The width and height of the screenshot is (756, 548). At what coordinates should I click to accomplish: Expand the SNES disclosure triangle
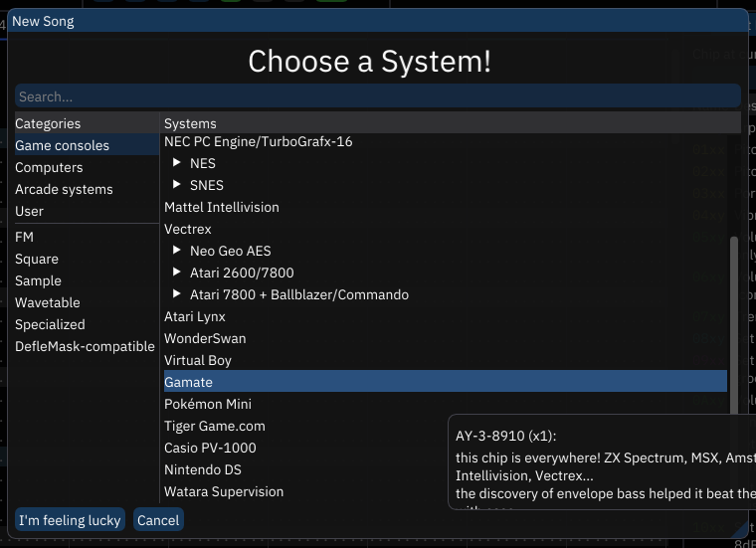point(177,185)
